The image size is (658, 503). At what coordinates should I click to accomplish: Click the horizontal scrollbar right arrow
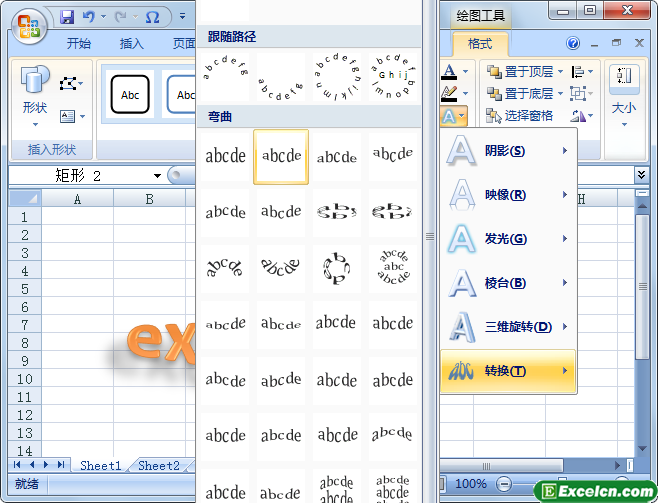tap(617, 465)
